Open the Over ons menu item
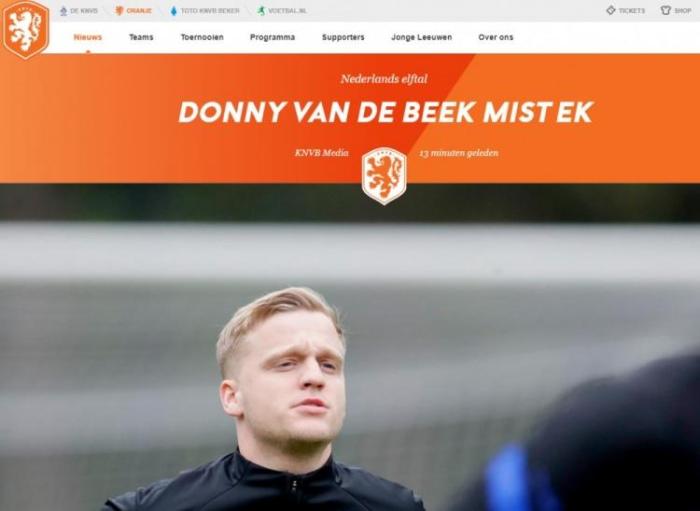The width and height of the screenshot is (700, 511). pos(496,37)
